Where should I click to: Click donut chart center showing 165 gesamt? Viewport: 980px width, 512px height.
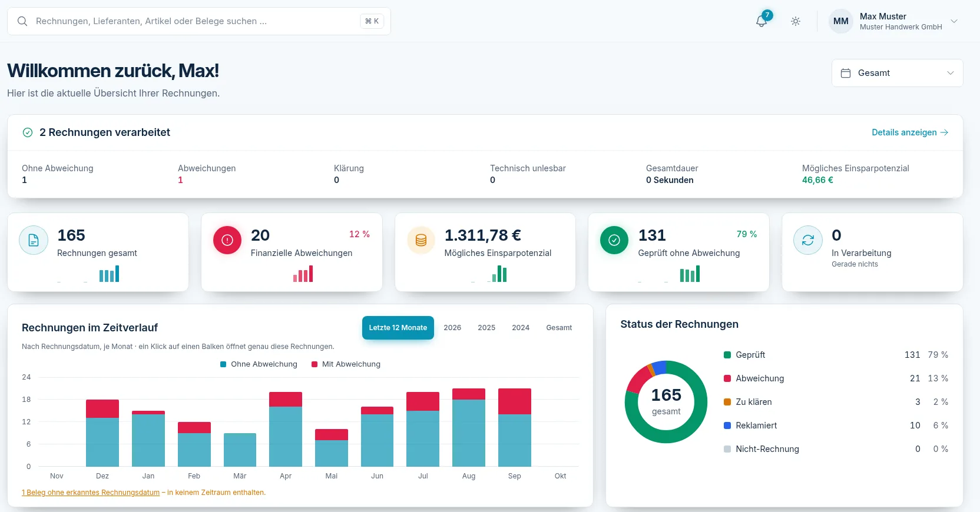[x=666, y=402]
